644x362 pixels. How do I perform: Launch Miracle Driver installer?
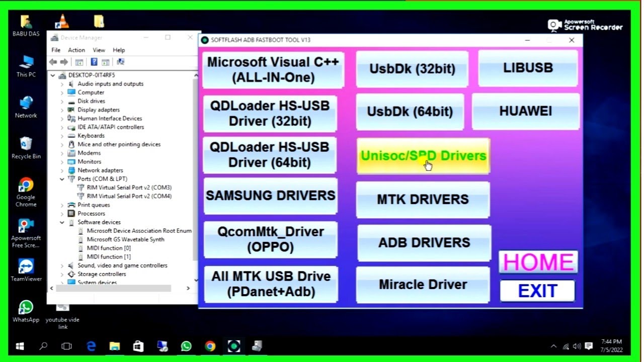pyautogui.click(x=423, y=285)
